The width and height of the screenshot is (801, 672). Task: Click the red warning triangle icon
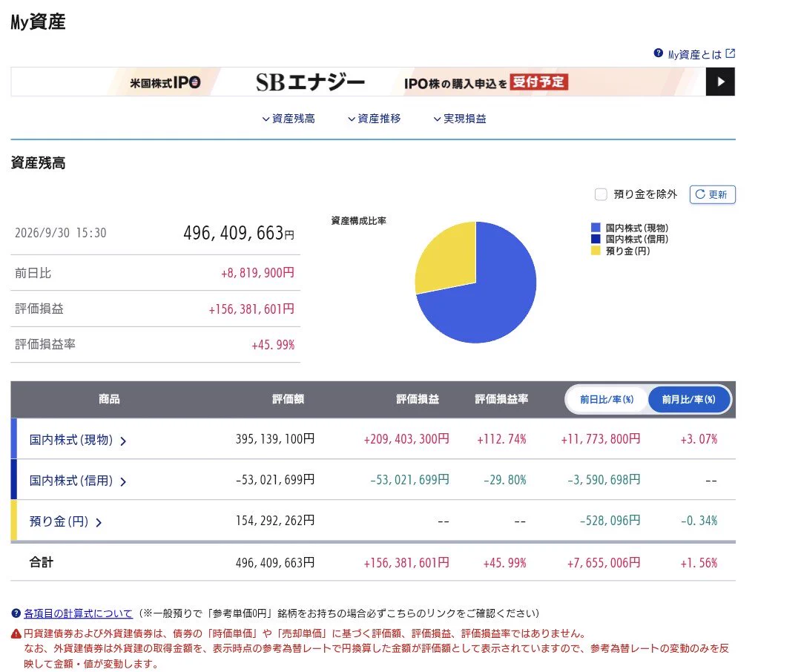point(16,633)
